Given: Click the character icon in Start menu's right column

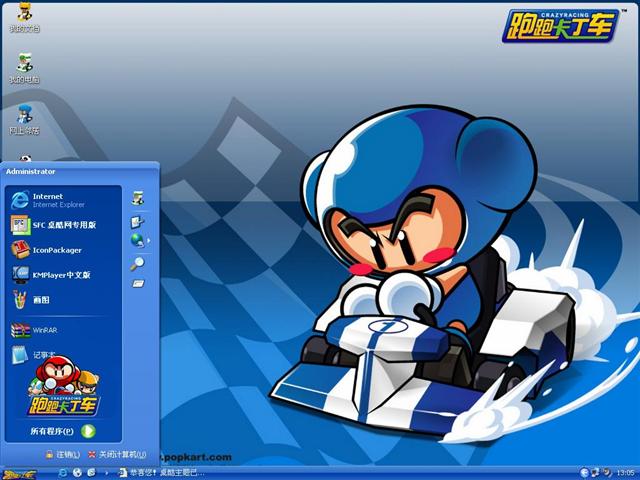Looking at the screenshot, I should coord(138,198).
